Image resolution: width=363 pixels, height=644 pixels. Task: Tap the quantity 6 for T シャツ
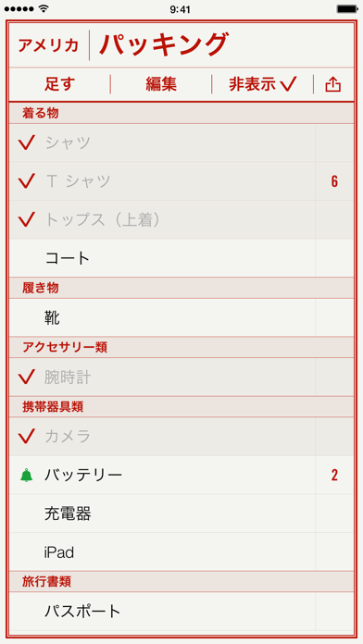(x=334, y=181)
